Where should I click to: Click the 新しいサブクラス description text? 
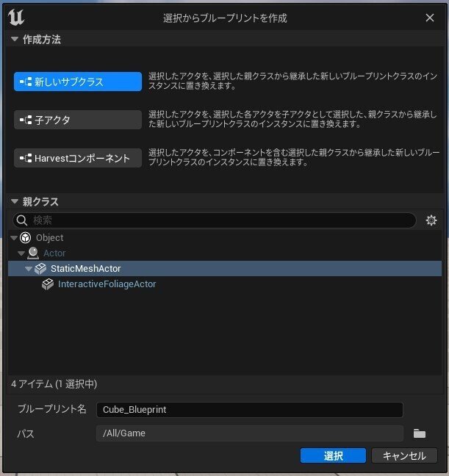(293, 81)
